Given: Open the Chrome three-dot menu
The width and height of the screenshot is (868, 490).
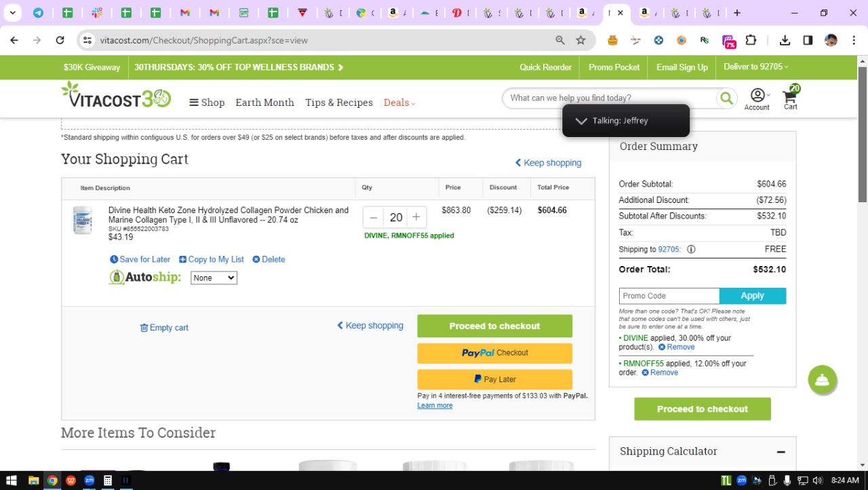Looking at the screenshot, I should 853,40.
